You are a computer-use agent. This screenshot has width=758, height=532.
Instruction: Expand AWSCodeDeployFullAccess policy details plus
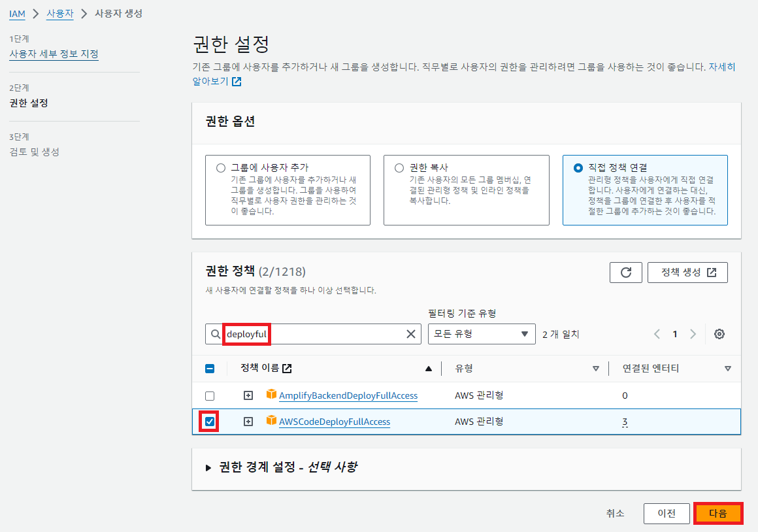[248, 422]
